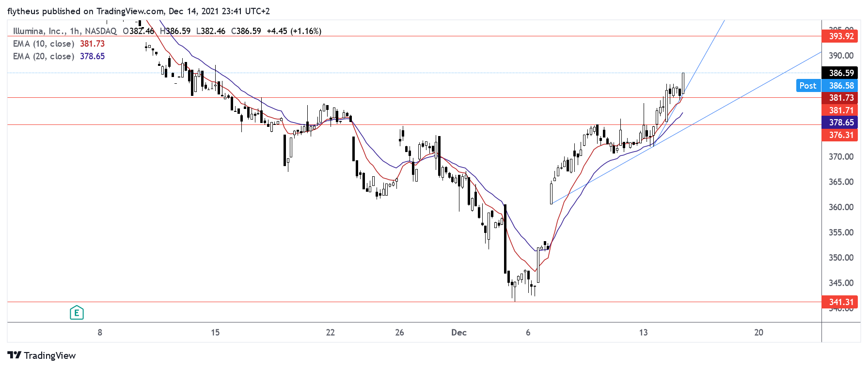868x368 pixels.
Task: Click the 350.00 price axis tick
Action: [841, 257]
